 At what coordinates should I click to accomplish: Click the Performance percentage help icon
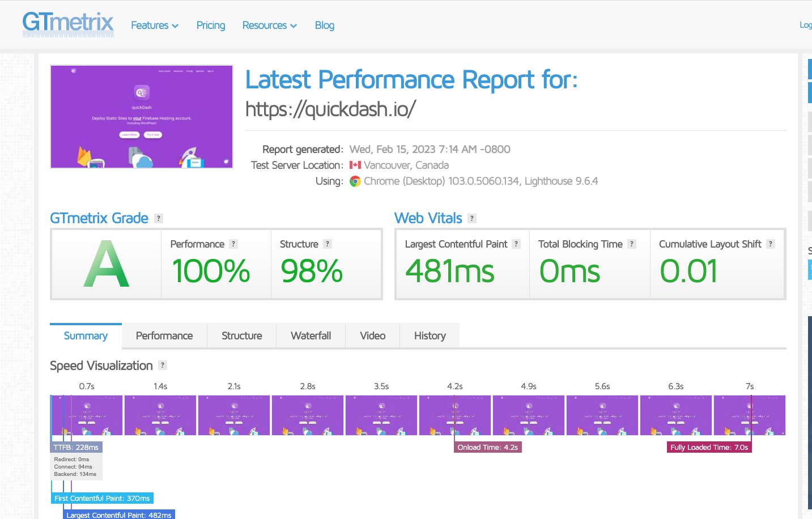pyautogui.click(x=233, y=244)
